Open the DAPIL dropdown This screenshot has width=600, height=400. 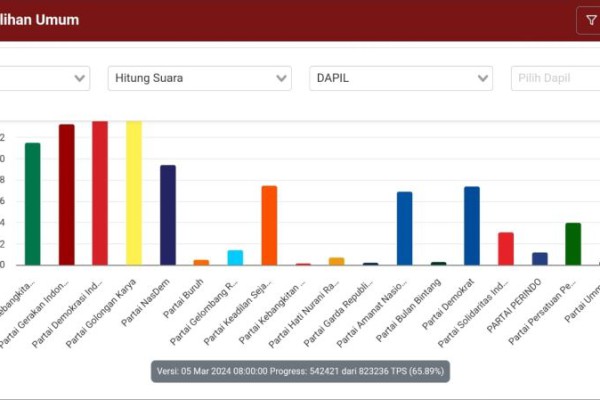coord(401,78)
